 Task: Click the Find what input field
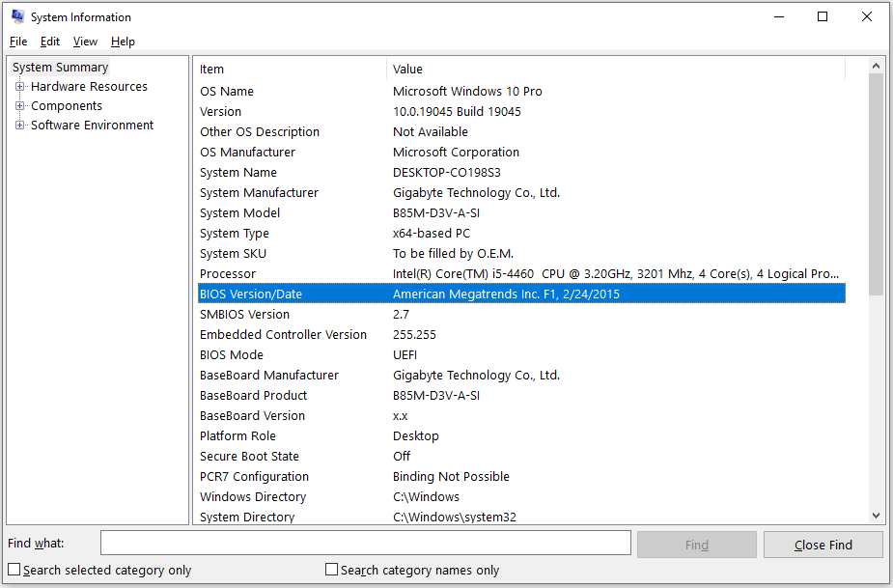click(x=366, y=543)
